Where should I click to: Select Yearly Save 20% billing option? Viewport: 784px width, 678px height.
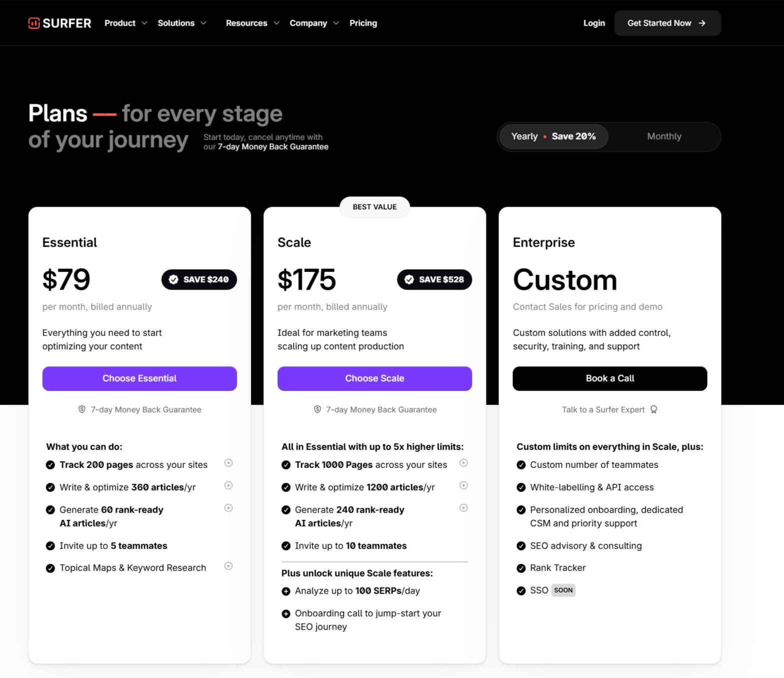[x=553, y=136]
